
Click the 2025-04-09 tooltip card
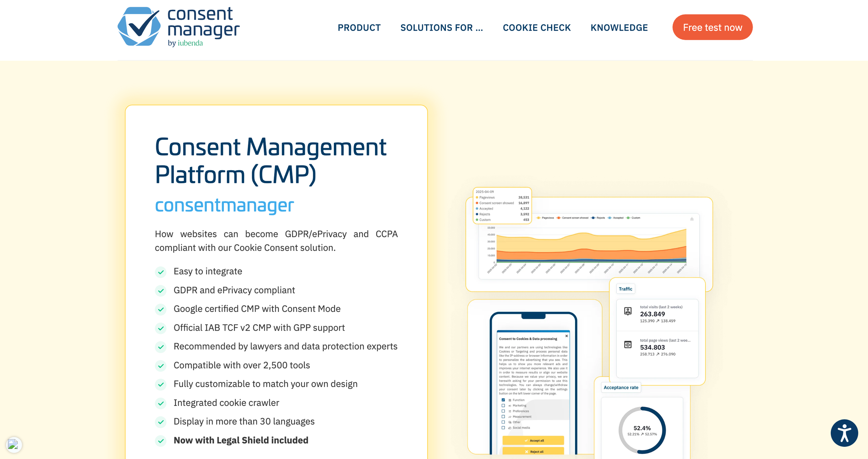[502, 206]
